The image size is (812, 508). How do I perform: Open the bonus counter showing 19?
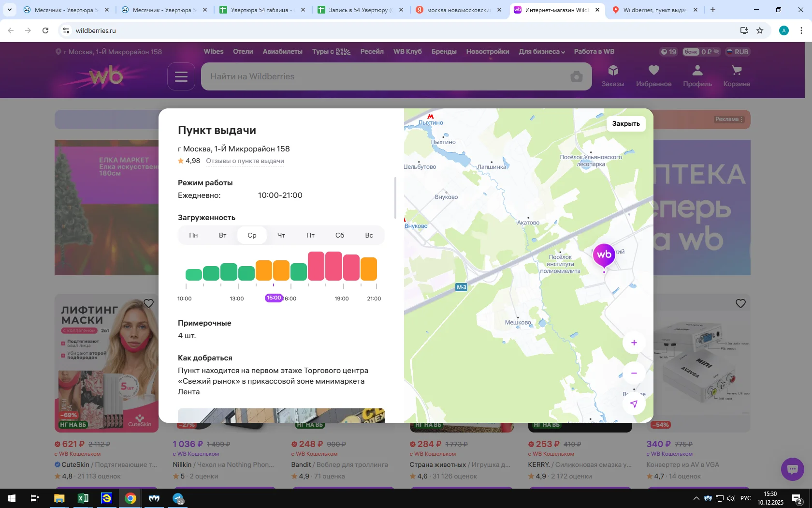coord(669,52)
